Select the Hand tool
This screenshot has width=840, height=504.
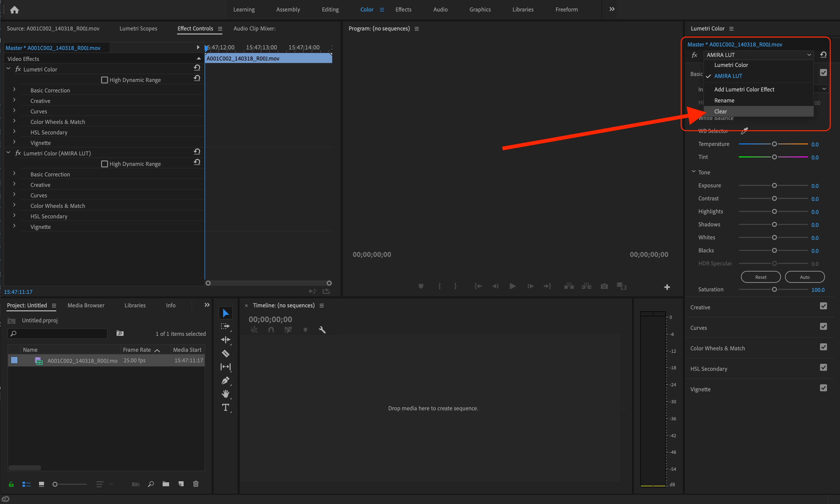225,394
